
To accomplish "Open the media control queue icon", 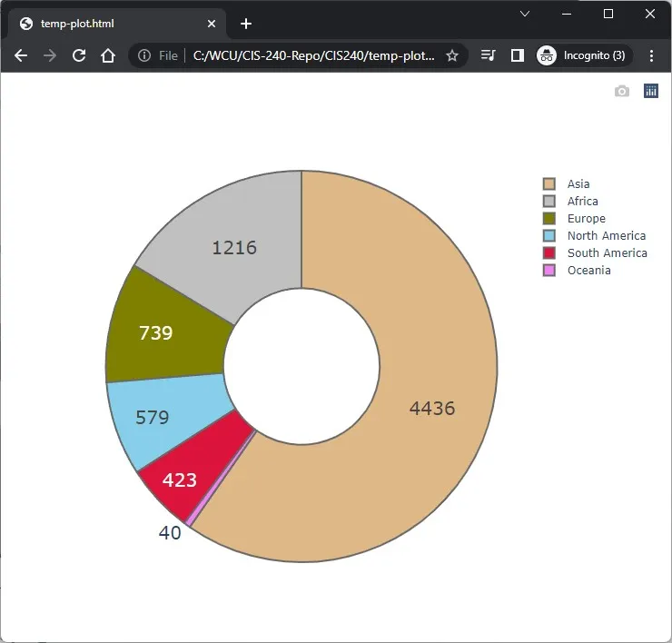I will (489, 55).
